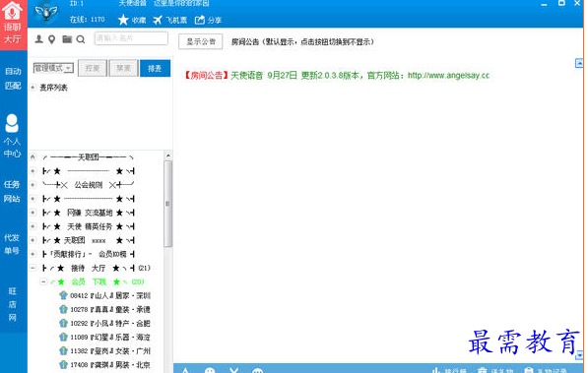Collapse the green 会员 下载 sub-channel
This screenshot has height=373, width=588.
tap(43, 281)
